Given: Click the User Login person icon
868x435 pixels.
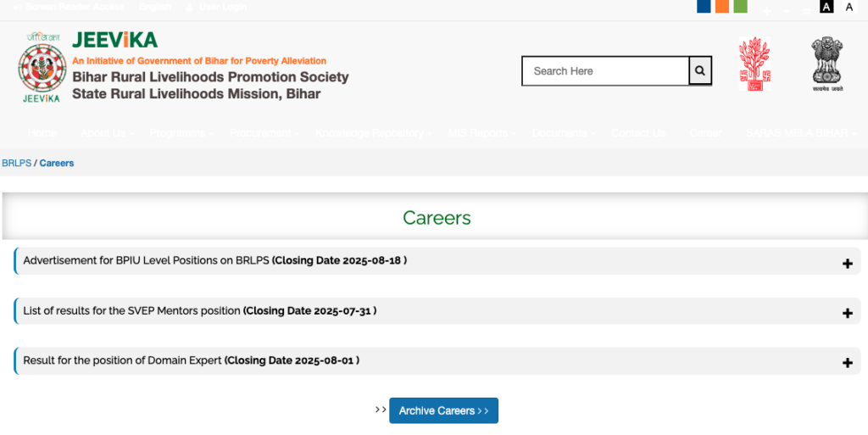Looking at the screenshot, I should [x=189, y=7].
